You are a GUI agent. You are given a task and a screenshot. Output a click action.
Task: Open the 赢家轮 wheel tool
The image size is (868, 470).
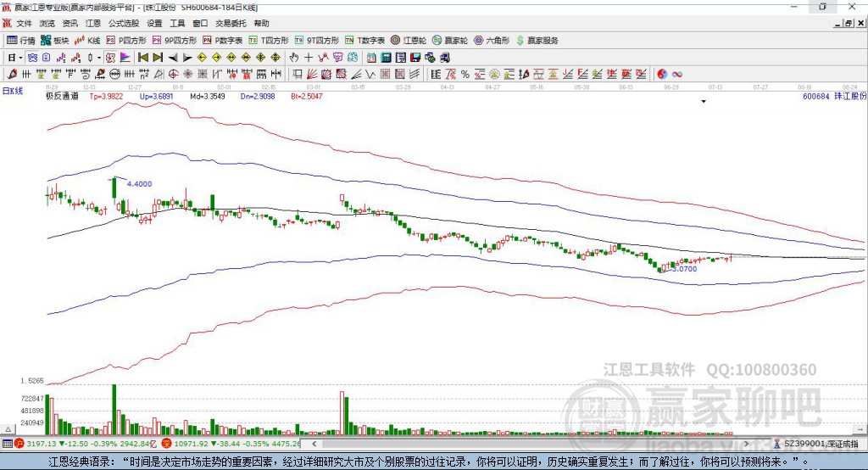coord(450,41)
